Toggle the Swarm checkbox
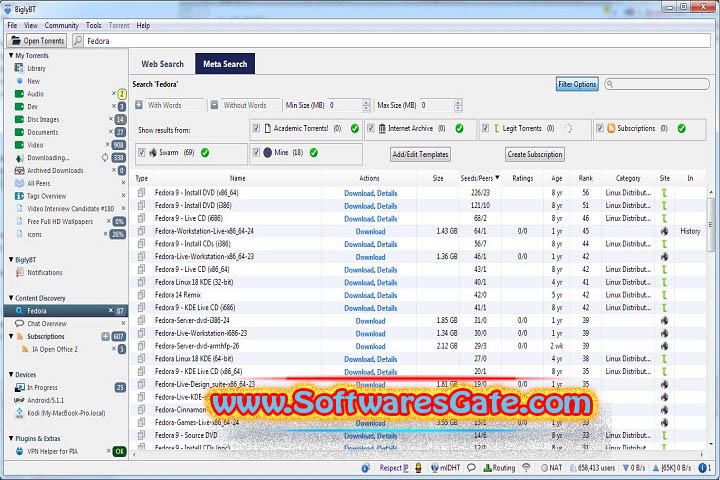 pyautogui.click(x=141, y=152)
